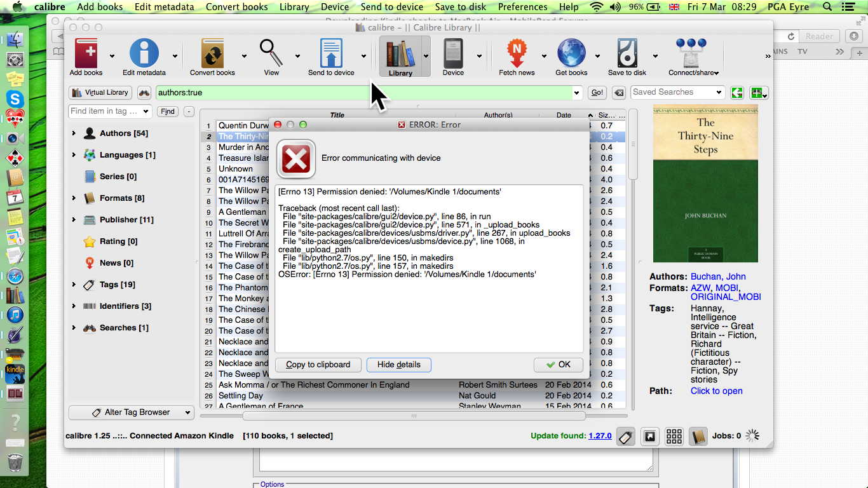Viewport: 868px width, 488px height.
Task: Open the Alter Tag Browser dropdown
Action: (x=131, y=412)
